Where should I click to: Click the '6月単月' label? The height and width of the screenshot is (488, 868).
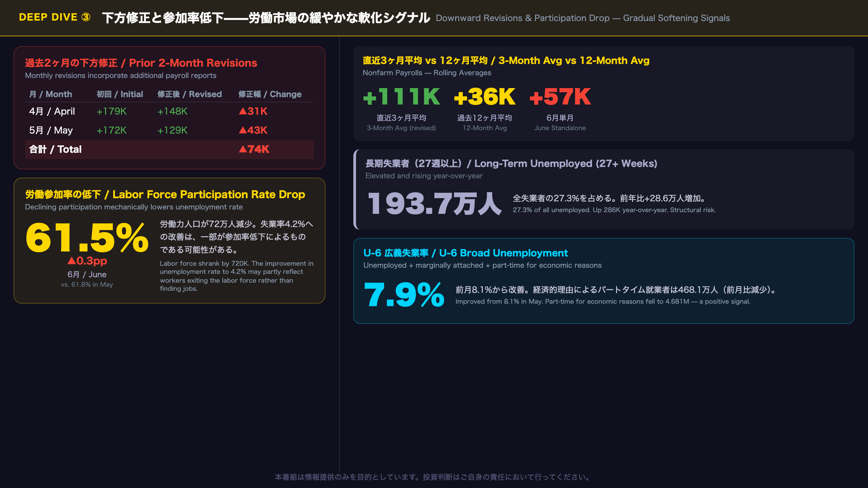point(560,118)
